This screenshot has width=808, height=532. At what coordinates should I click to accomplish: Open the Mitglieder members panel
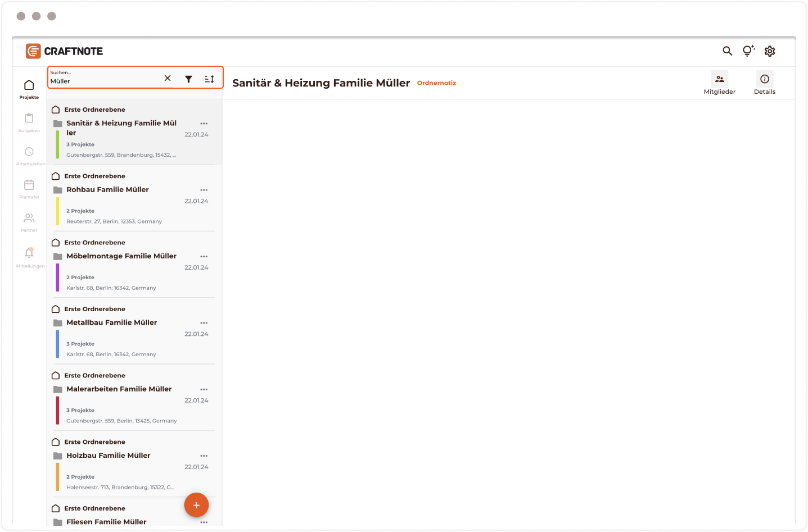719,83
